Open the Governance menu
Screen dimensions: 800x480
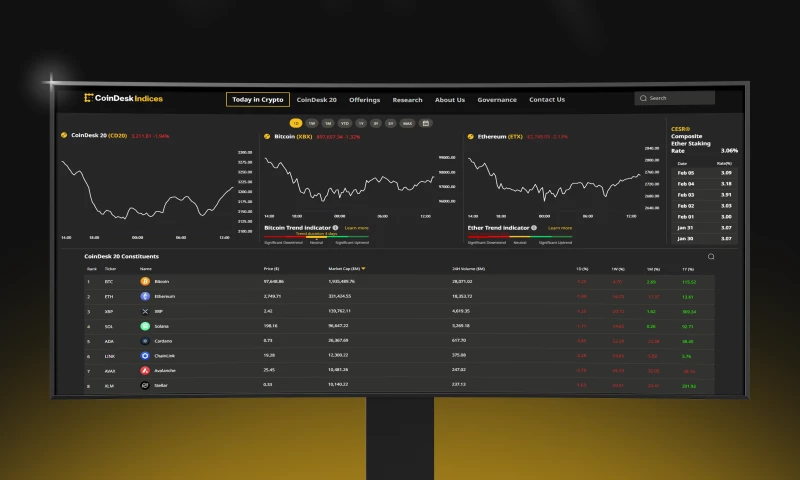(497, 99)
